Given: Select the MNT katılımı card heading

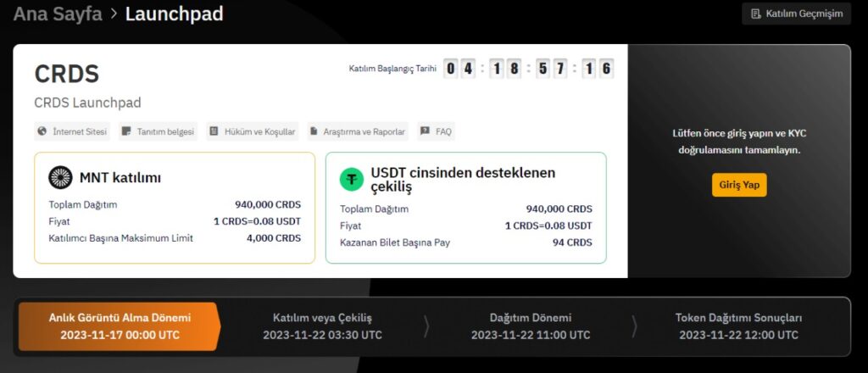Looking at the screenshot, I should (x=120, y=178).
